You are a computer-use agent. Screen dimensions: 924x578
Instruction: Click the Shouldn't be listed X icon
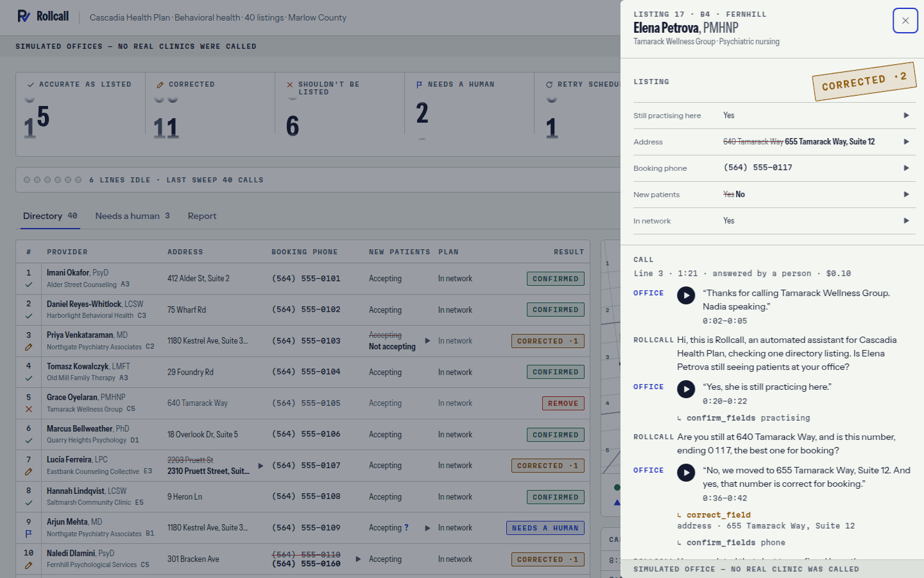tap(290, 85)
